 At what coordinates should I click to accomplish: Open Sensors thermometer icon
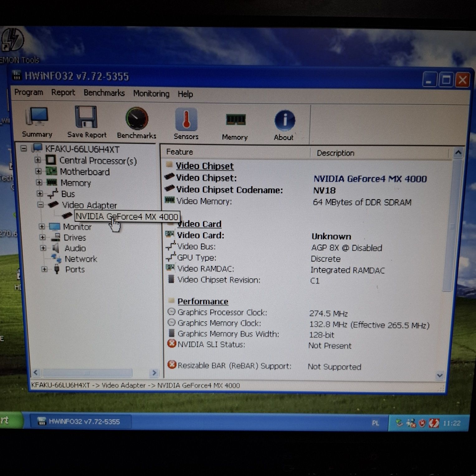(x=186, y=119)
